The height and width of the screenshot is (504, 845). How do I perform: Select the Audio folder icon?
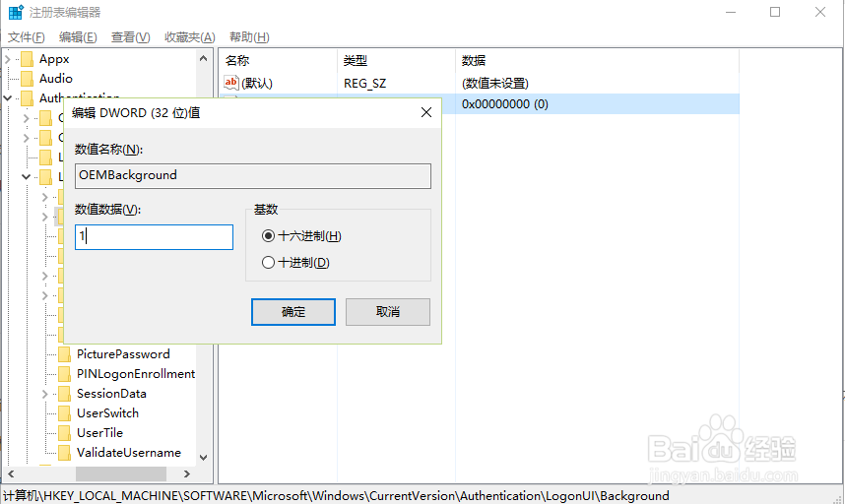pyautogui.click(x=27, y=79)
